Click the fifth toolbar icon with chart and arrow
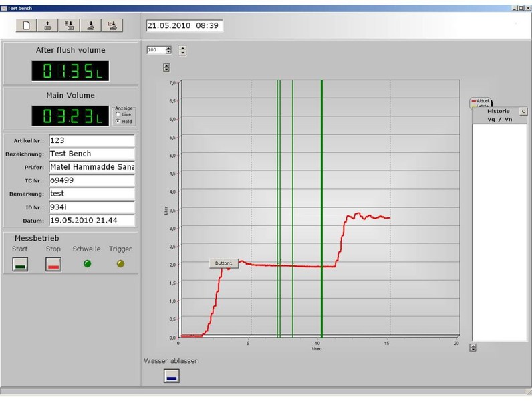This screenshot has height=401, width=532. click(x=112, y=26)
